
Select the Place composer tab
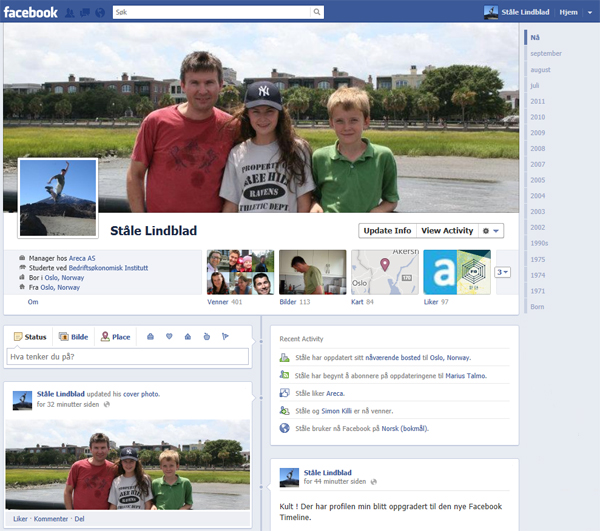click(116, 337)
